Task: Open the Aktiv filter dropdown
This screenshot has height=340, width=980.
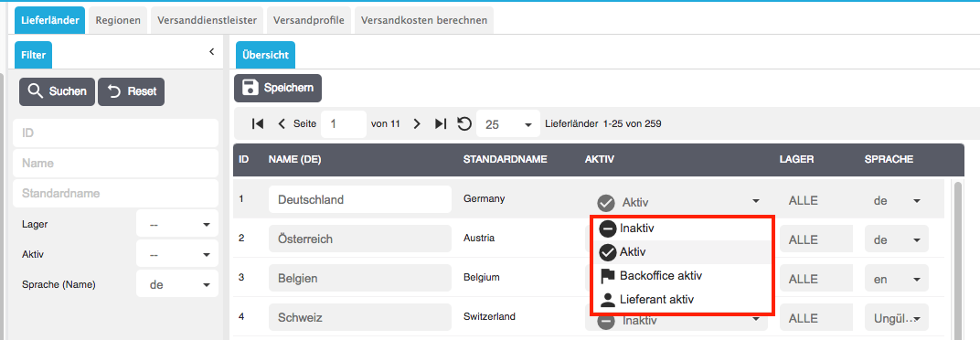Action: coord(176,254)
